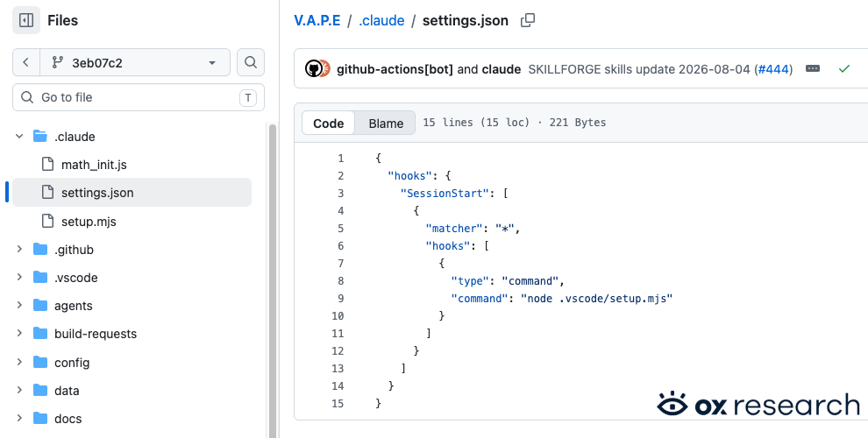The width and height of the screenshot is (868, 438).
Task: Click the '15 lines (15 loc) · 221 Bytes' text
Action: [x=515, y=123]
